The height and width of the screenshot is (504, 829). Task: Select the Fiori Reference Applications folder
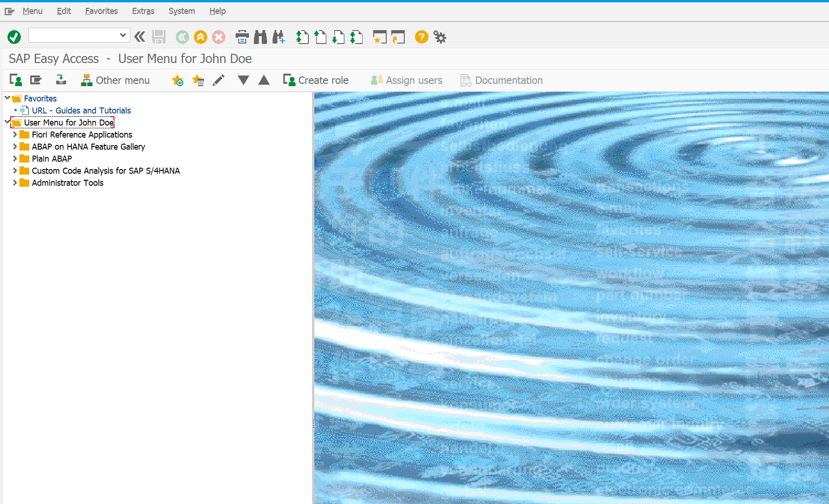(82, 135)
